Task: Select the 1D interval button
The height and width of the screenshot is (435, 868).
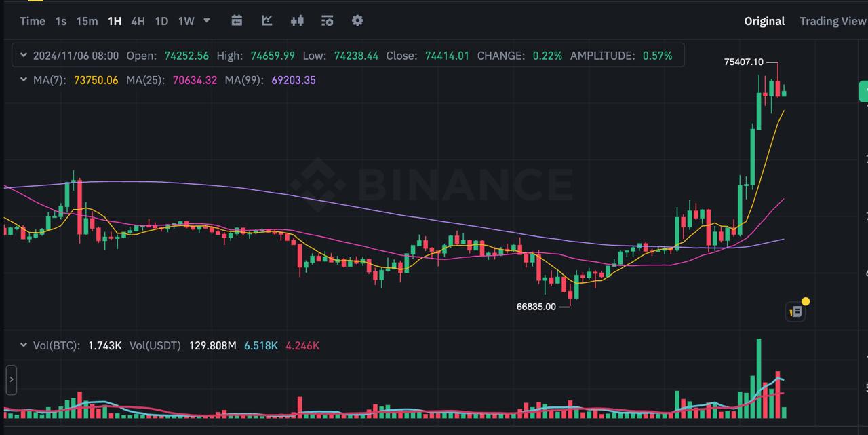Action: coord(161,21)
